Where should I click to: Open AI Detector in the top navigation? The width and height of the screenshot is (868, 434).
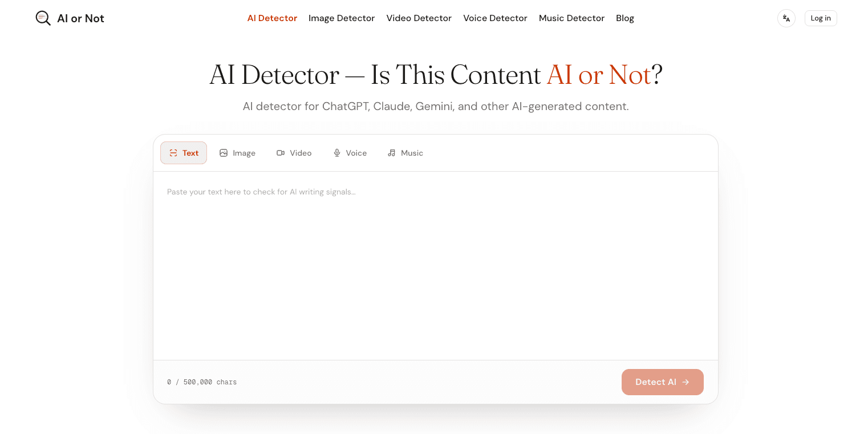(x=272, y=18)
